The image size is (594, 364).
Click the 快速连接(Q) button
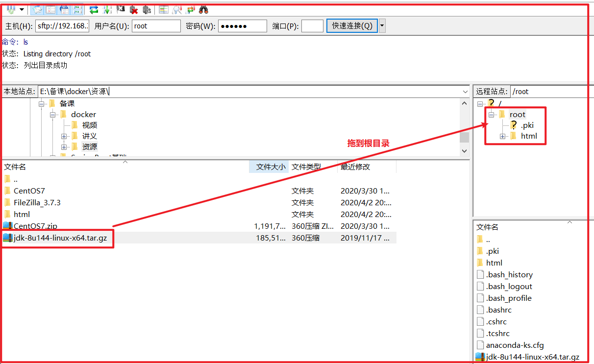click(x=352, y=26)
